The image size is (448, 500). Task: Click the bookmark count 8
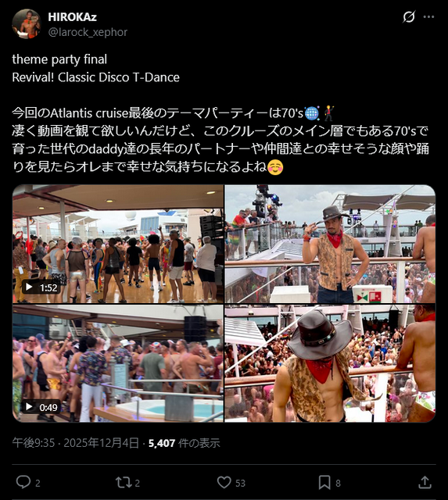[339, 483]
